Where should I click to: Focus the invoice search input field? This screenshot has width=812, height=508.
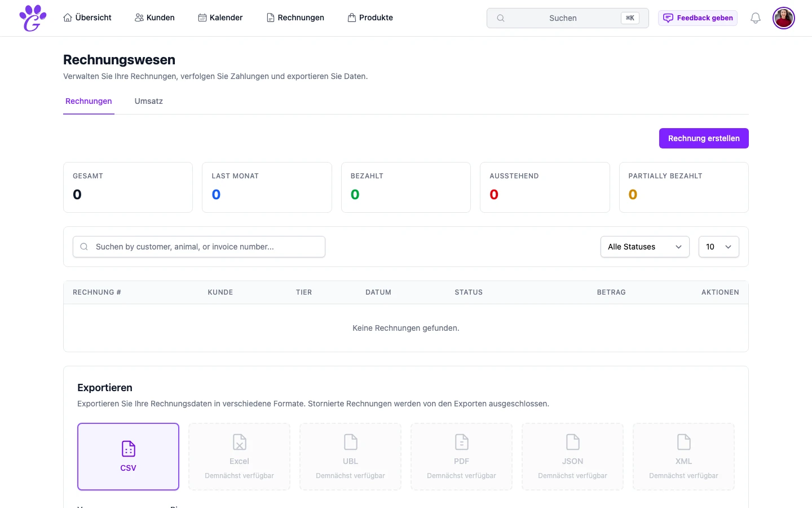point(199,247)
